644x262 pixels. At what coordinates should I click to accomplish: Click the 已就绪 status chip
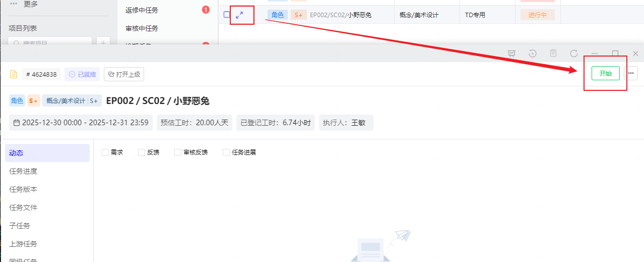click(x=82, y=74)
